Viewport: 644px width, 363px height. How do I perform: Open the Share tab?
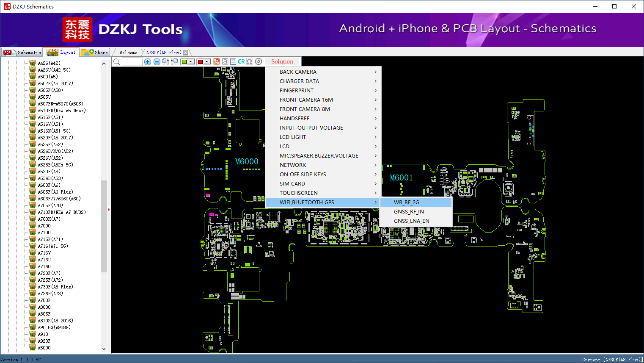click(x=95, y=53)
